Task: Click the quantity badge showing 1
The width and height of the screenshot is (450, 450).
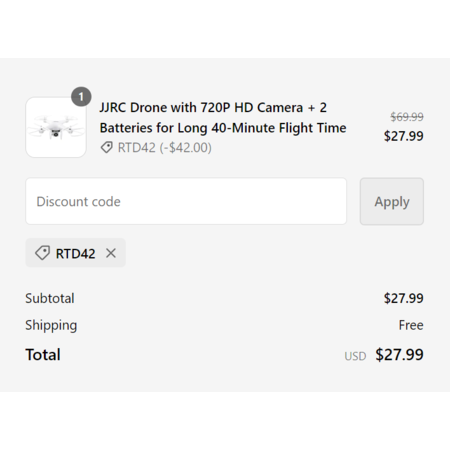Action: 81,97
